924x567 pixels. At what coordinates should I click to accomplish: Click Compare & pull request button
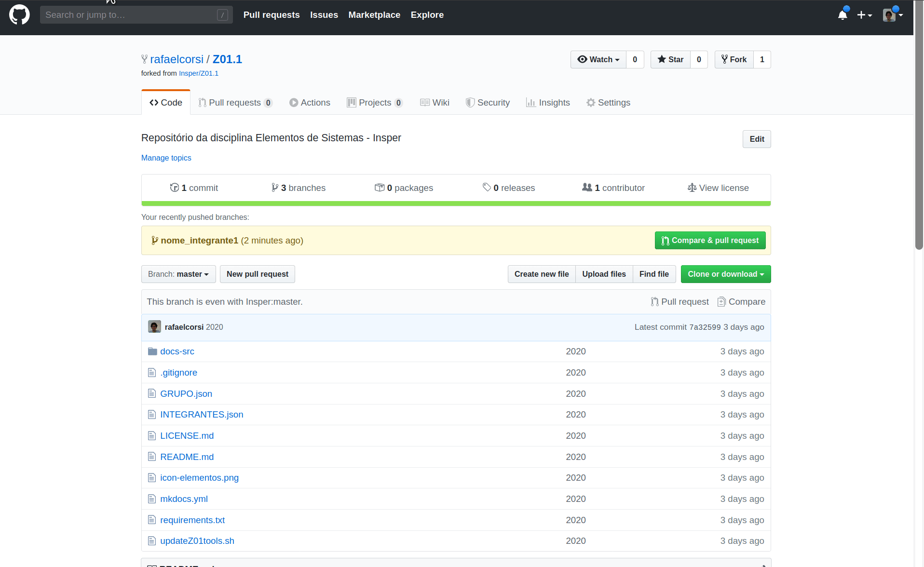pyautogui.click(x=710, y=241)
